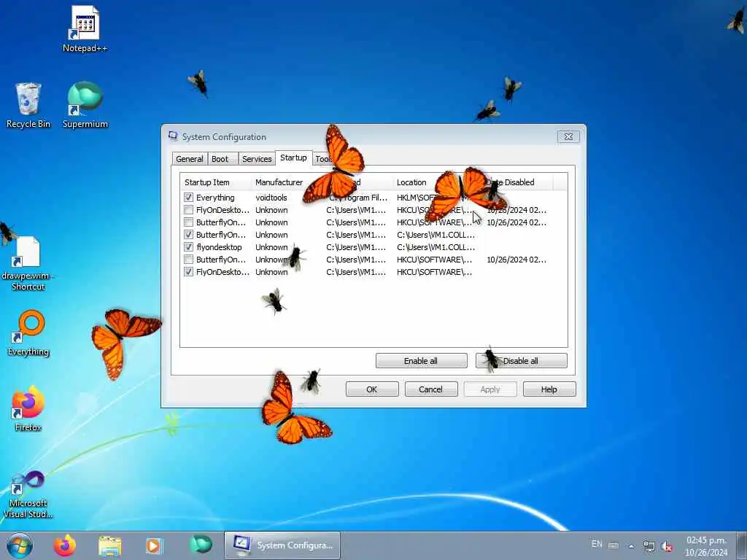Sort by the Startup Item column header
The height and width of the screenshot is (560, 747).
tap(216, 182)
